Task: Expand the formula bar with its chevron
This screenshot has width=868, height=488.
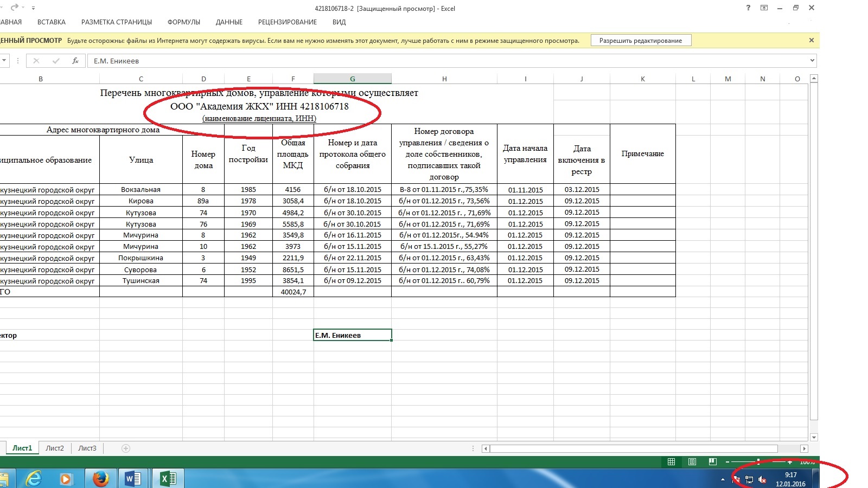Action: tap(812, 61)
